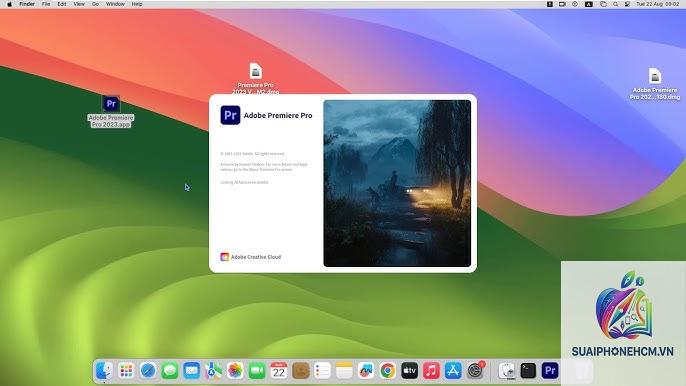Open System Settings with notification badge
Image resolution: width=686 pixels, height=386 pixels.
coord(476,370)
